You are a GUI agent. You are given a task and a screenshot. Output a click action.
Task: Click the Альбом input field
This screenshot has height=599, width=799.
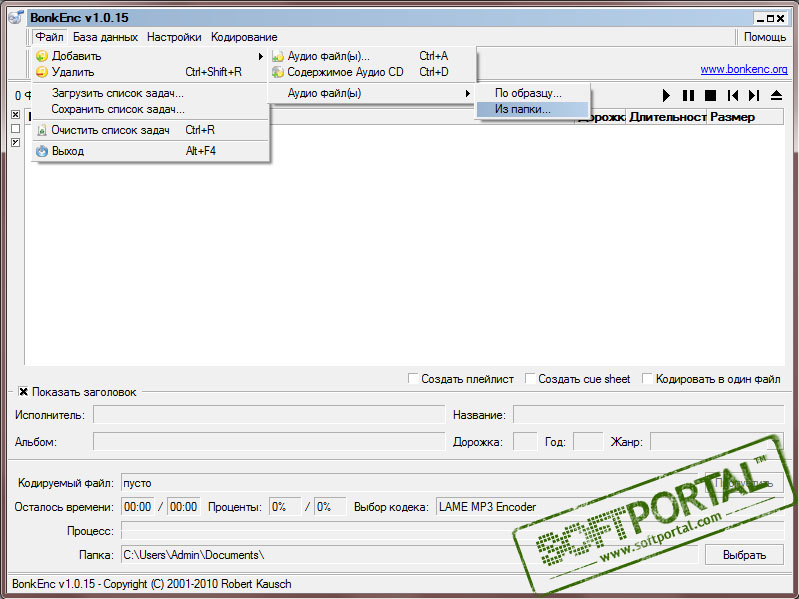click(269, 442)
